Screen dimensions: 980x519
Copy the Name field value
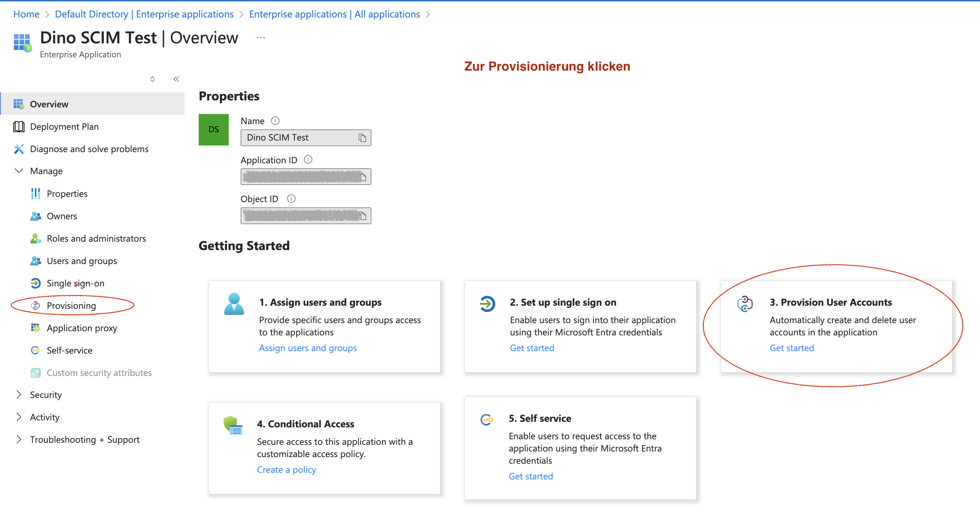click(362, 137)
